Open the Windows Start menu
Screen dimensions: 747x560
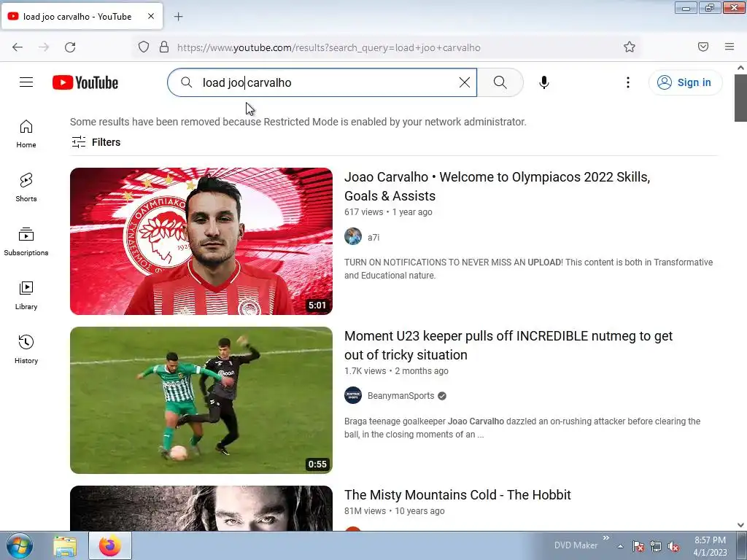coord(19,546)
